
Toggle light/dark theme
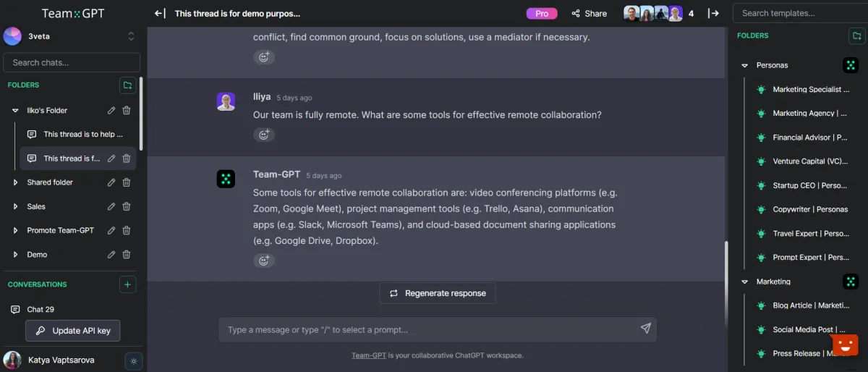pos(134,360)
